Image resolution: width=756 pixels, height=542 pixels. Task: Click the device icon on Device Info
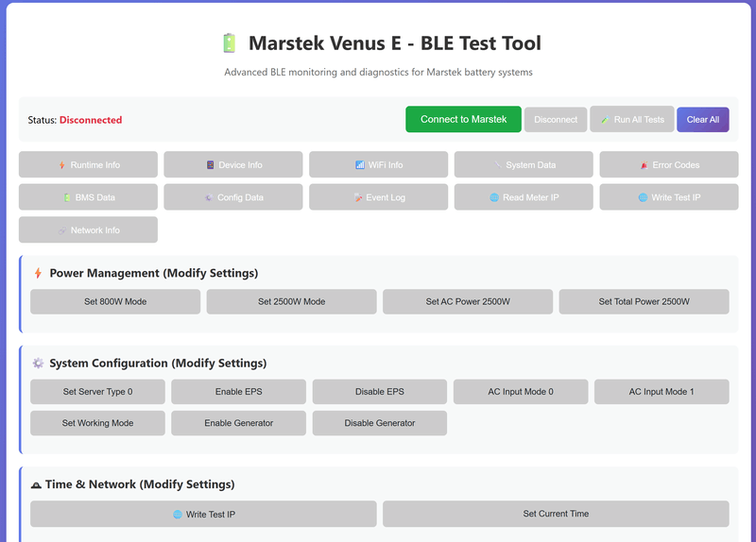210,164
